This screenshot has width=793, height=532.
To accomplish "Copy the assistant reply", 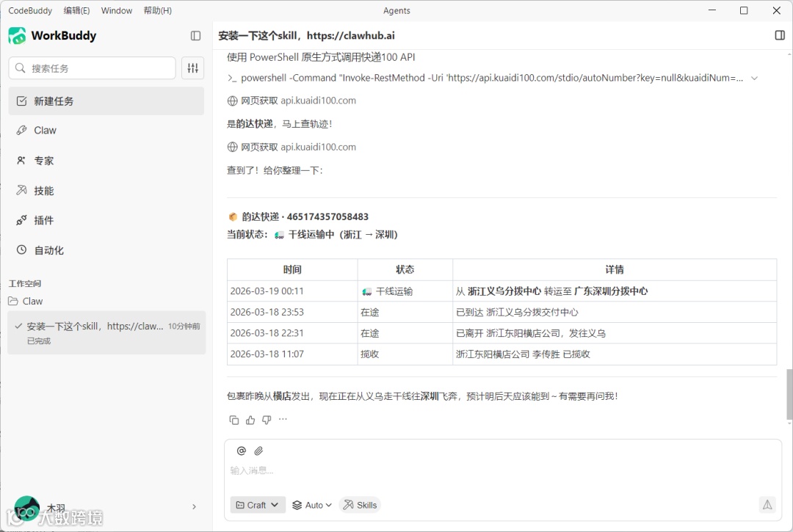I will pyautogui.click(x=233, y=419).
